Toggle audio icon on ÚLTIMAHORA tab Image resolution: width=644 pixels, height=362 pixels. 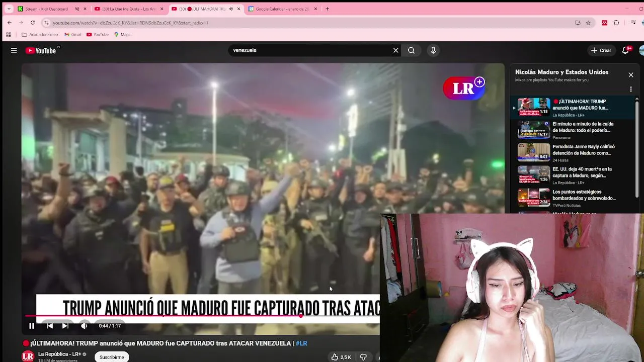(231, 9)
